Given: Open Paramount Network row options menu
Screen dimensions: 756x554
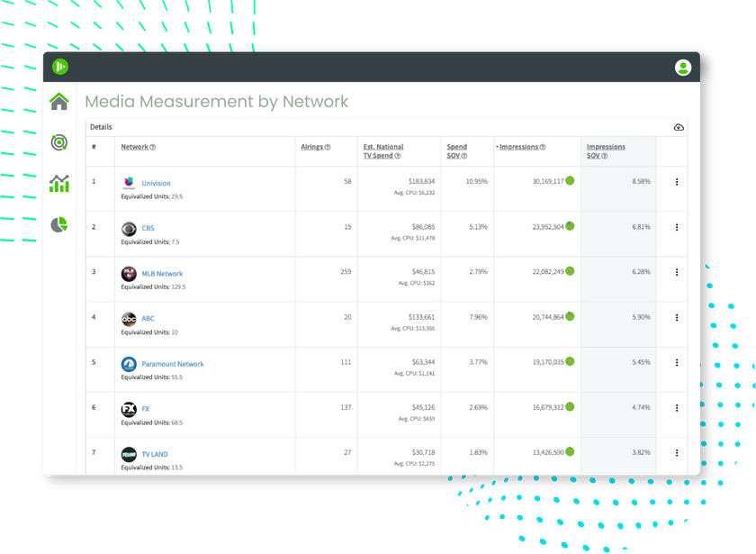Looking at the screenshot, I should (677, 362).
